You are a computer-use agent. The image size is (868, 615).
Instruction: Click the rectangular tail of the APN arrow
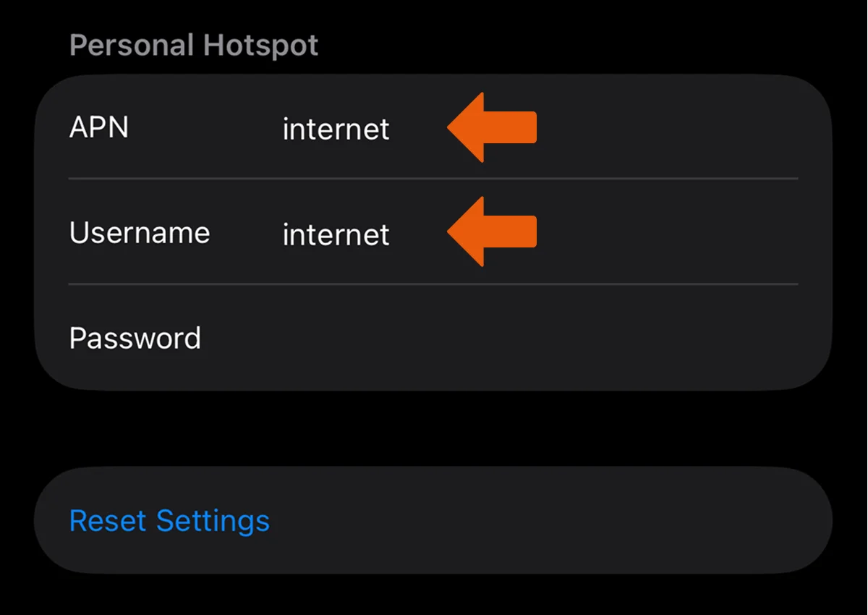pyautogui.click(x=512, y=128)
